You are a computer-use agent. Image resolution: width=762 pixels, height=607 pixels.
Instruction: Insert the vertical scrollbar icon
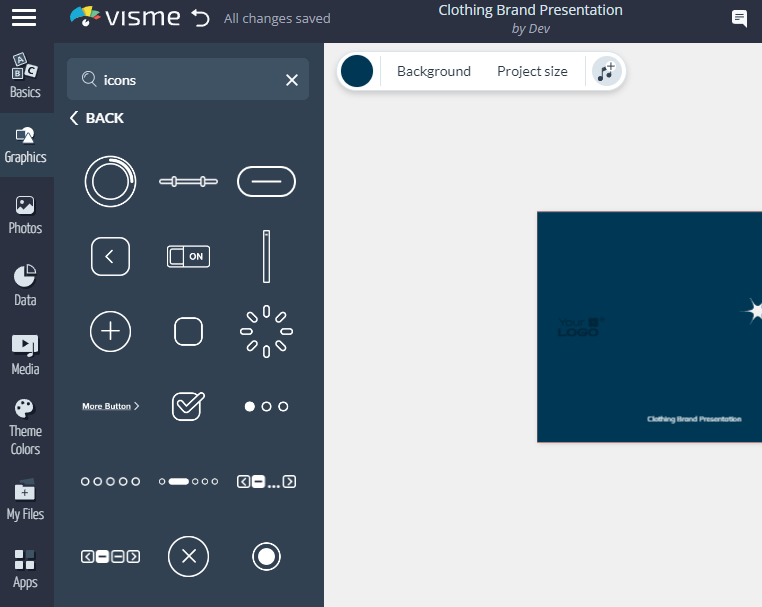266,256
